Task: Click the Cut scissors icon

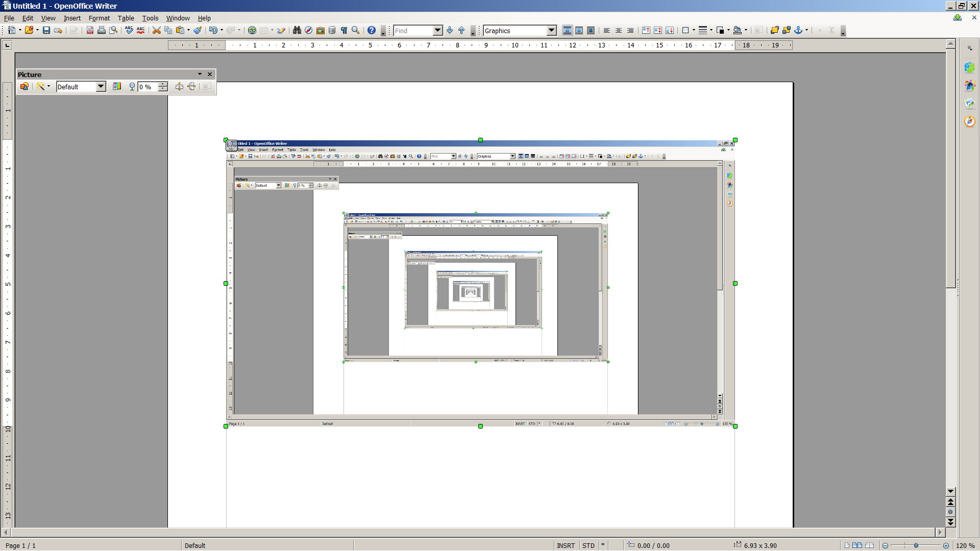Action: (156, 31)
